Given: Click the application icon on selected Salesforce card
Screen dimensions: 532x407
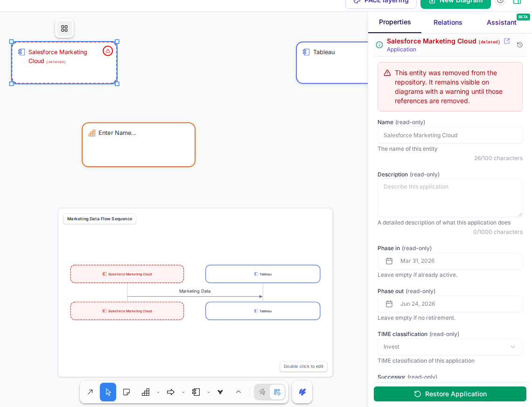Looking at the screenshot, I should tap(21, 52).
